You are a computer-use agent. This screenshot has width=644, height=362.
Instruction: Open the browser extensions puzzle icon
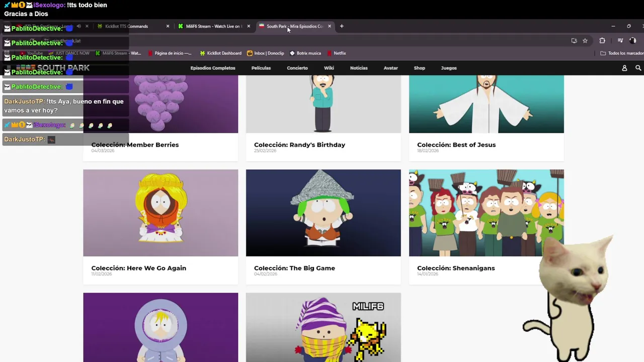click(x=602, y=41)
